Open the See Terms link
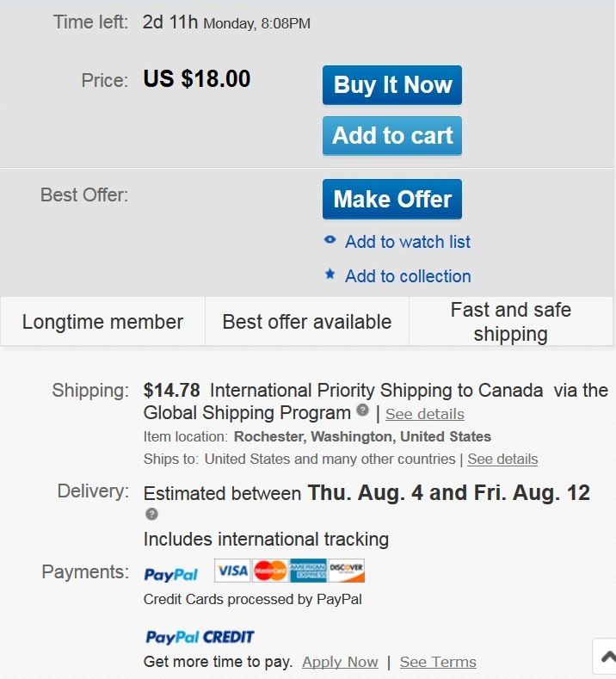Viewport: 616px width, 679px height. tap(438, 662)
